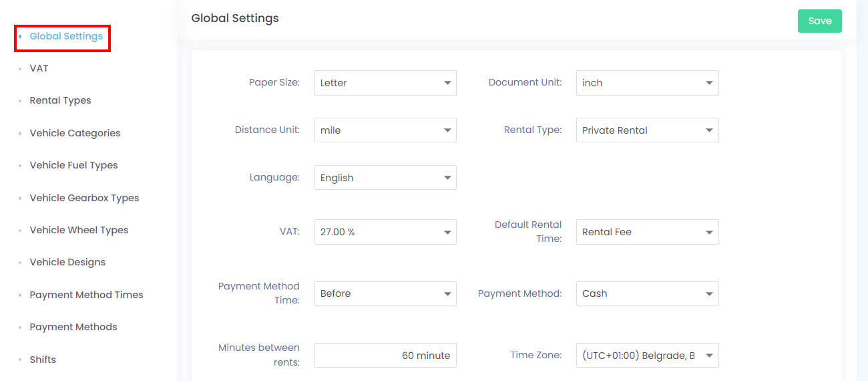
Task: Open the Rental Type dropdown
Action: point(647,130)
